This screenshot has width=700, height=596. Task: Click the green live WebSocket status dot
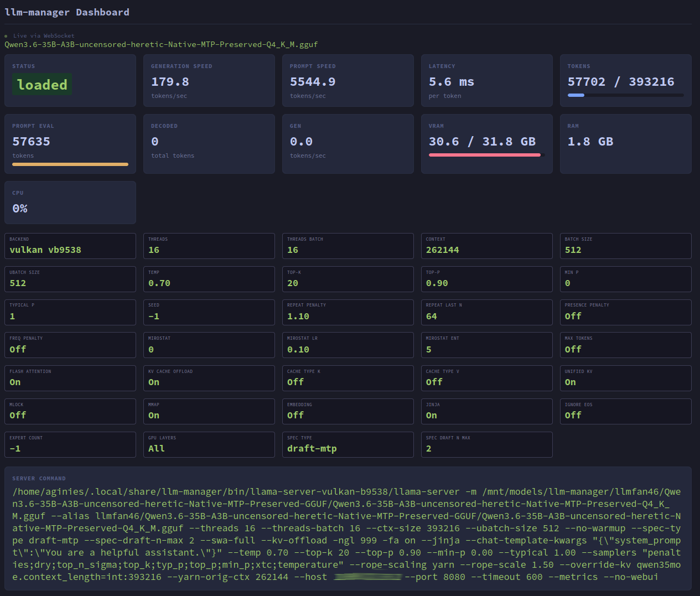(6, 36)
